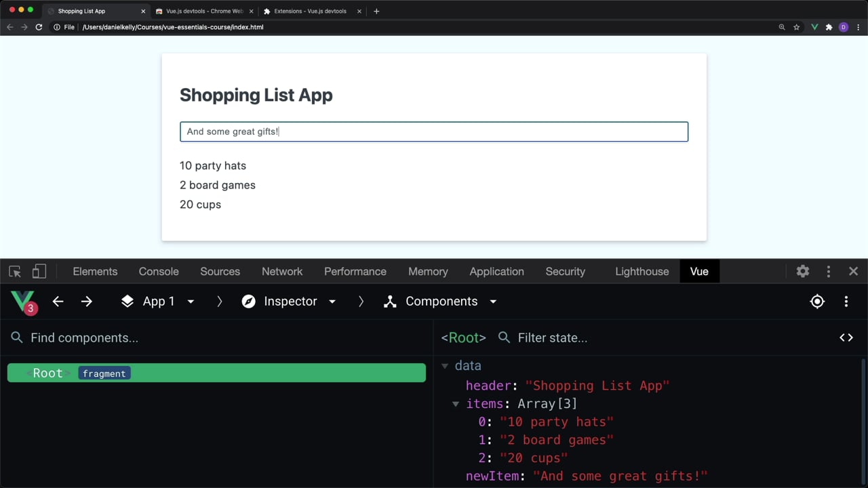
Task: Click the Vue devtools logo icon
Action: point(22,302)
